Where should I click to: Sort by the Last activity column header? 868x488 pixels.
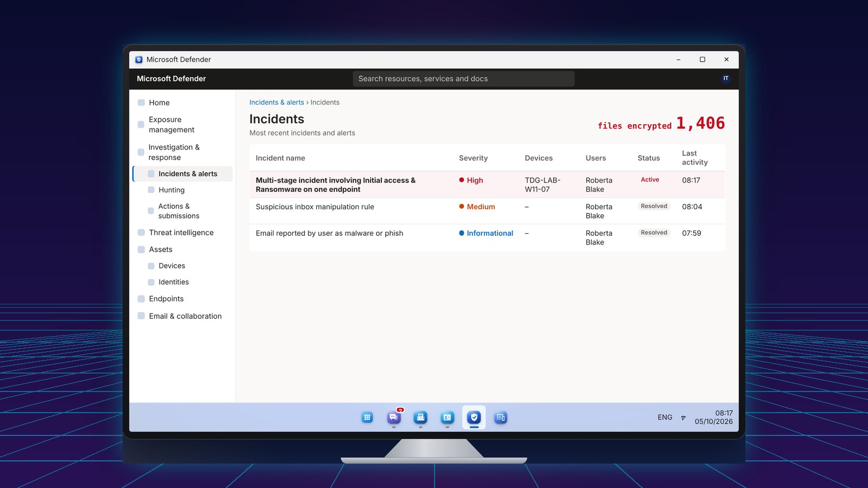695,158
